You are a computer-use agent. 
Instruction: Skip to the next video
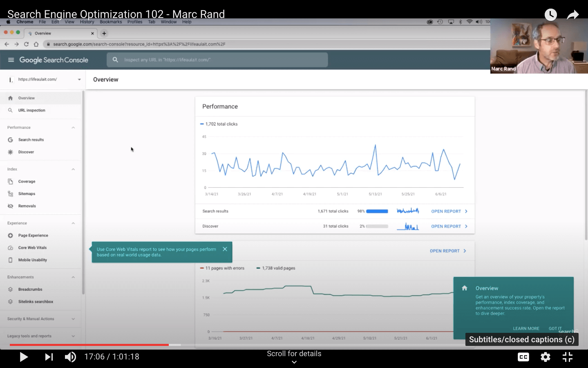pyautogui.click(x=49, y=357)
